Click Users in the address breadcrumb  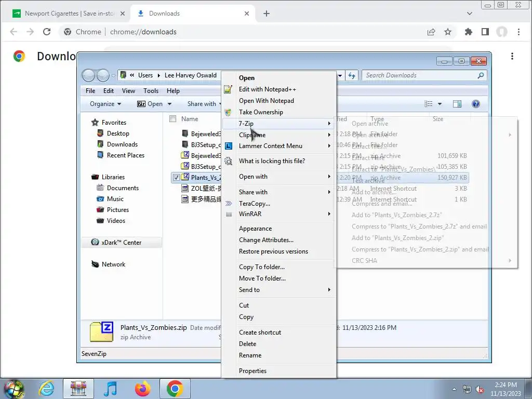pos(145,75)
